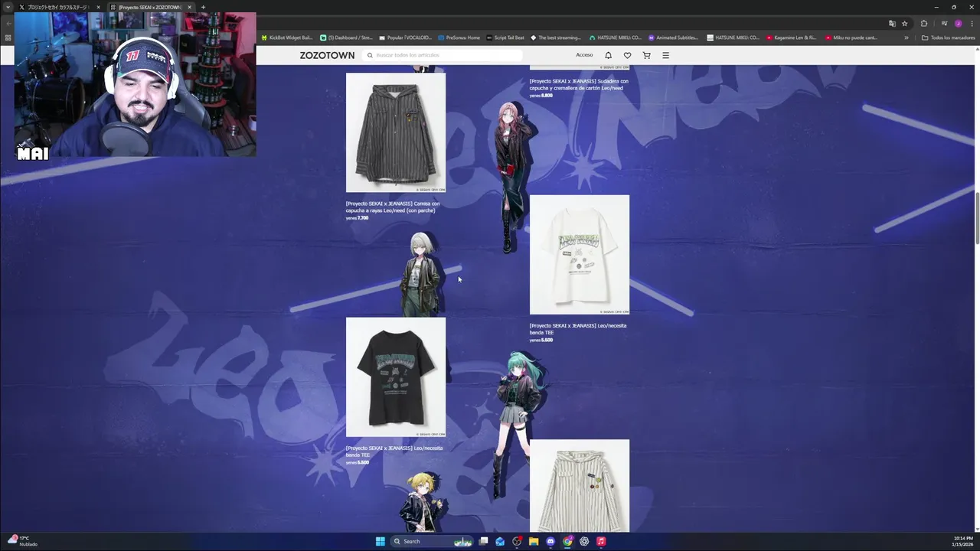980x551 pixels.
Task: Open Discord from the taskbar
Action: click(x=550, y=541)
